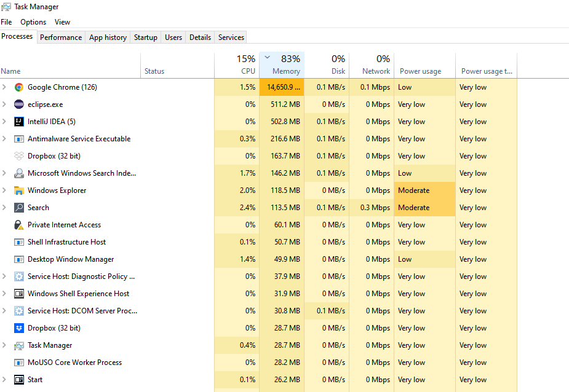569x392 pixels.
Task: Sort processes by CPU column
Action: pos(237,65)
